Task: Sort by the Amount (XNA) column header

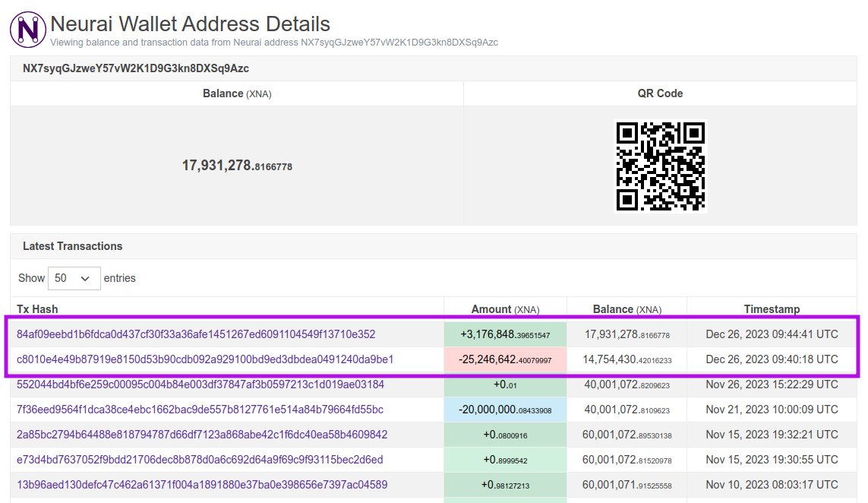Action: [504, 309]
